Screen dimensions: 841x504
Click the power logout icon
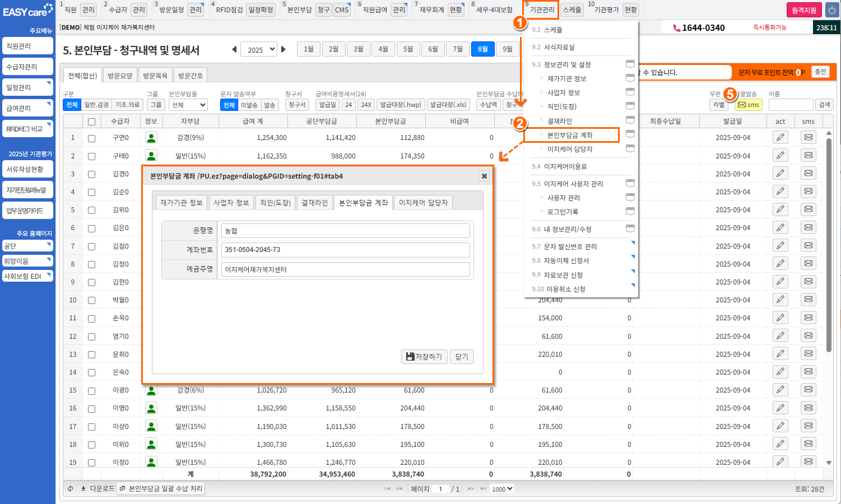831,10
